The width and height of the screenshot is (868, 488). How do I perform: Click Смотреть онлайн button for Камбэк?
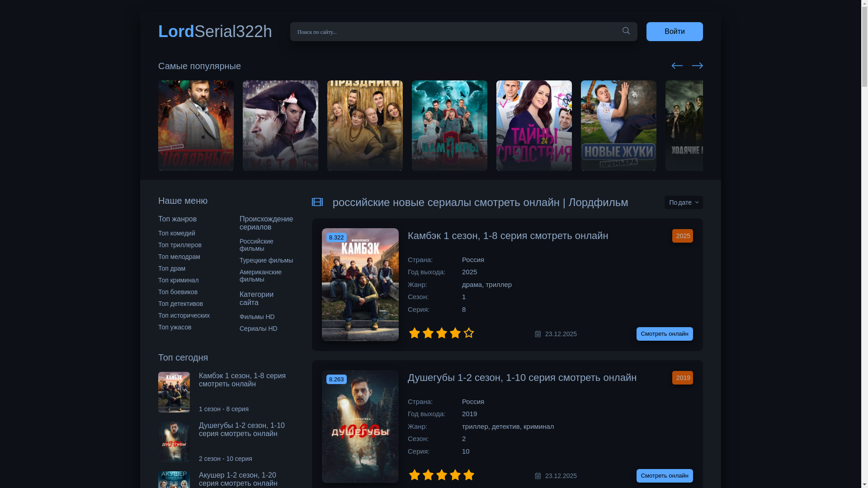point(664,334)
